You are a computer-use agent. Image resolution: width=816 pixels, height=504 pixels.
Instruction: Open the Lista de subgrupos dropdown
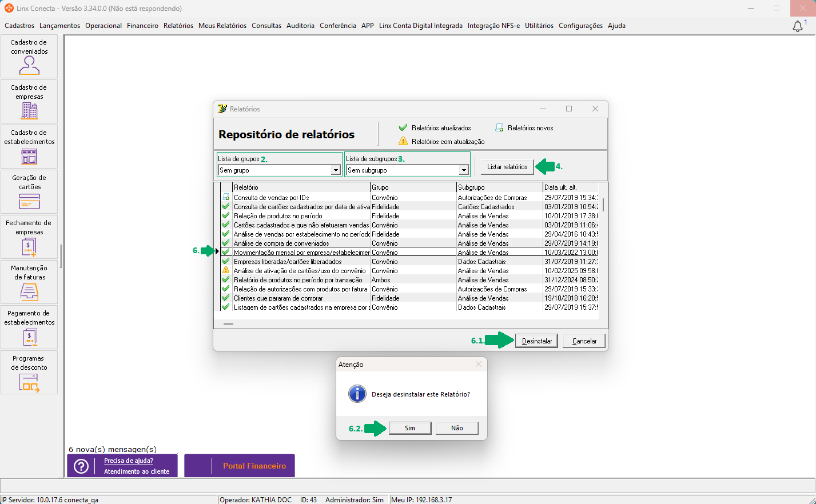[464, 170]
